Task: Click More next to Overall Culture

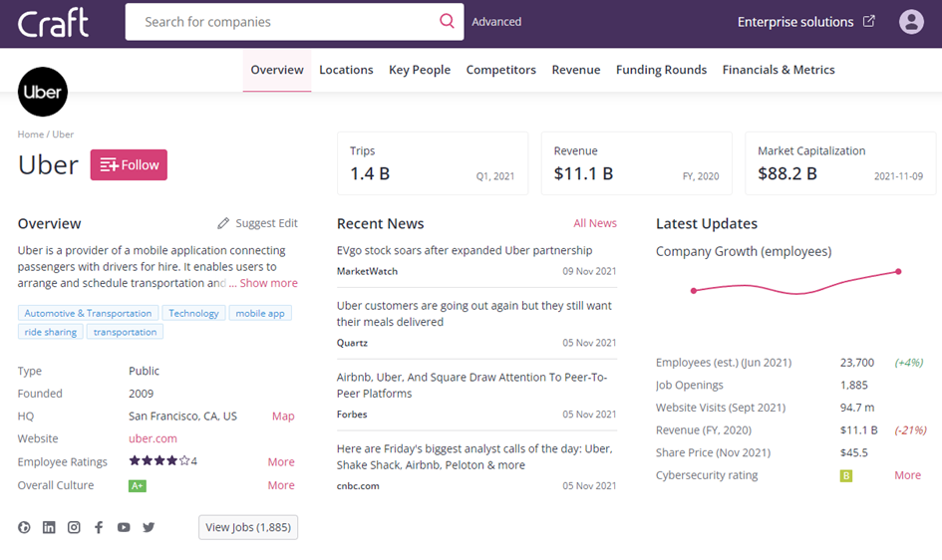Action: 281,485
